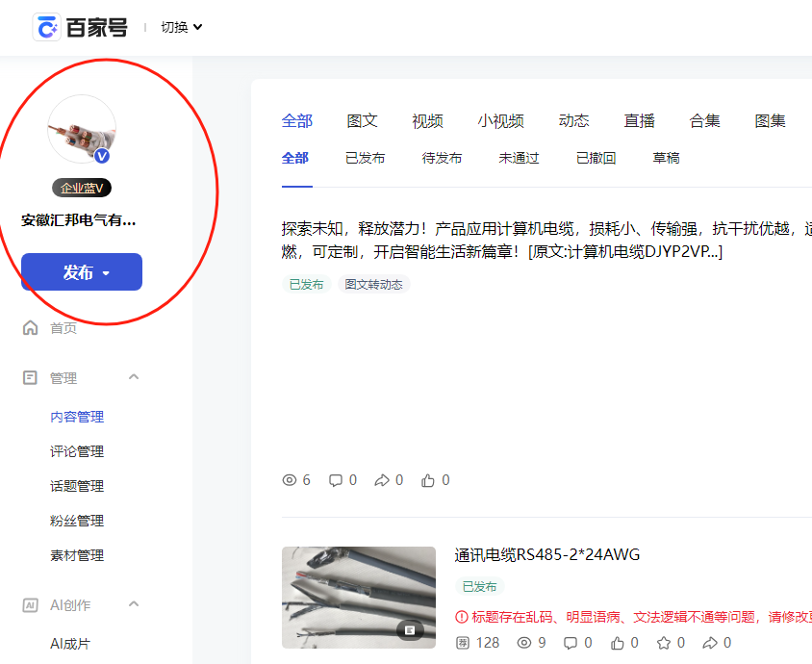Click the Baijiahao logo icon
Viewport: 812px width, 664px height.
coord(46,28)
